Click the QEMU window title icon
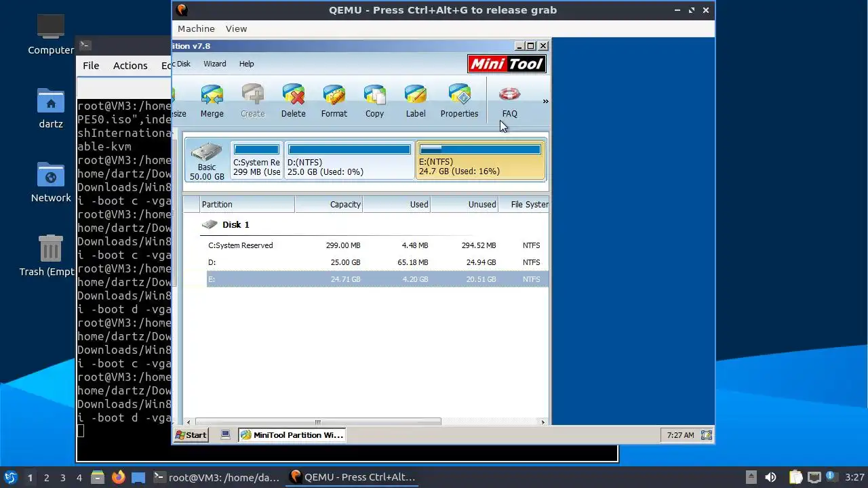868x488 pixels. pyautogui.click(x=181, y=10)
